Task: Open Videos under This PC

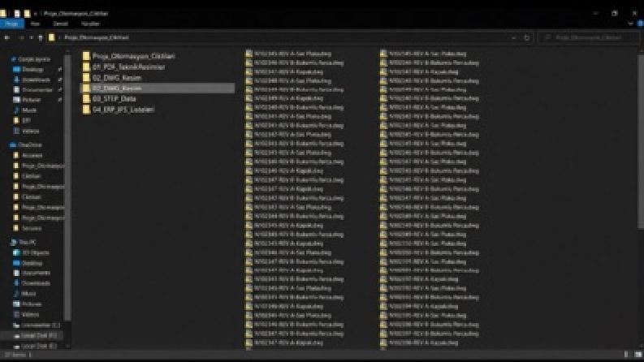Action: click(x=27, y=315)
